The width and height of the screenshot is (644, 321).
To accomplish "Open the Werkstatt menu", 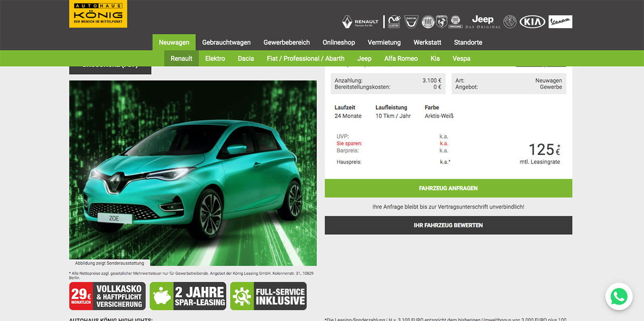I will click(428, 42).
